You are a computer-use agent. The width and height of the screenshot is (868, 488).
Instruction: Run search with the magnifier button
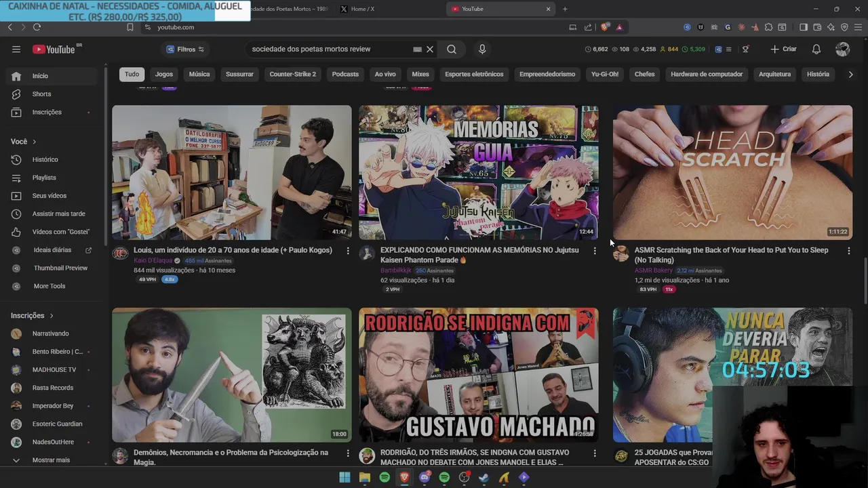[x=452, y=49]
